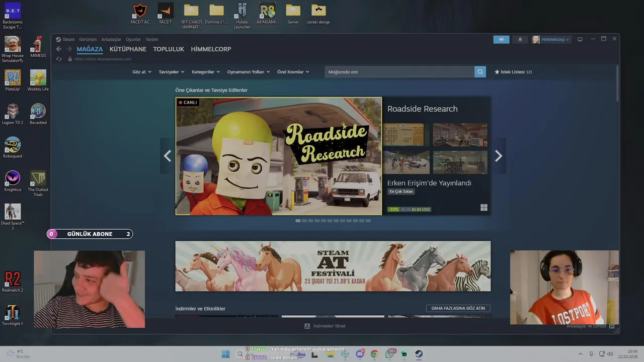Open the Steam At Festivali banner
644x362 pixels.
(333, 266)
